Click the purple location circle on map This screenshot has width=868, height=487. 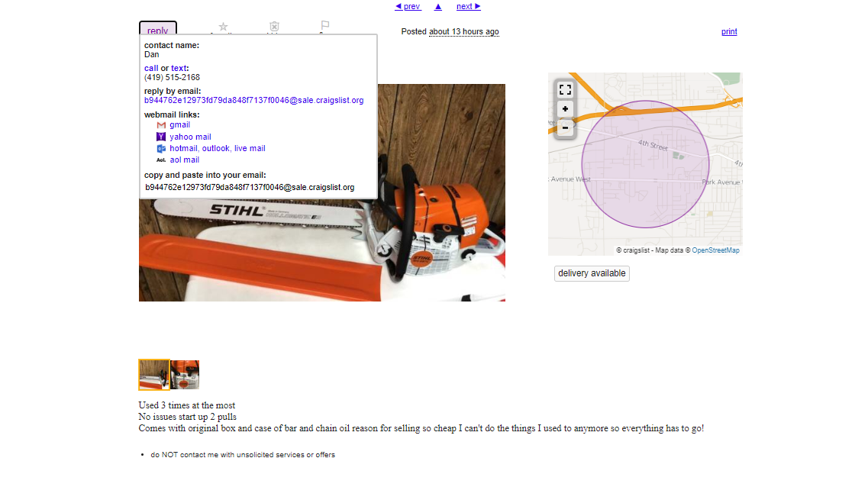click(645, 164)
